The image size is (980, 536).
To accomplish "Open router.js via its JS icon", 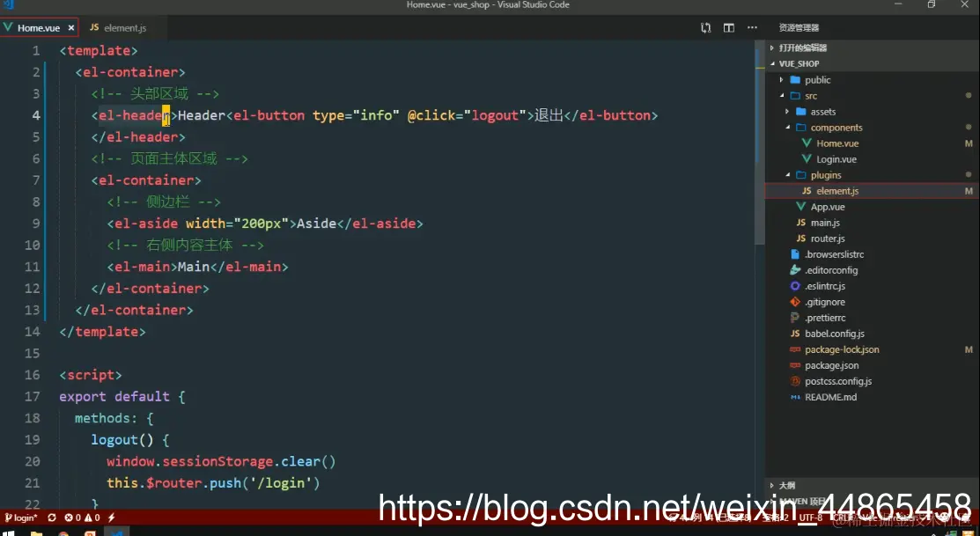I will click(800, 239).
